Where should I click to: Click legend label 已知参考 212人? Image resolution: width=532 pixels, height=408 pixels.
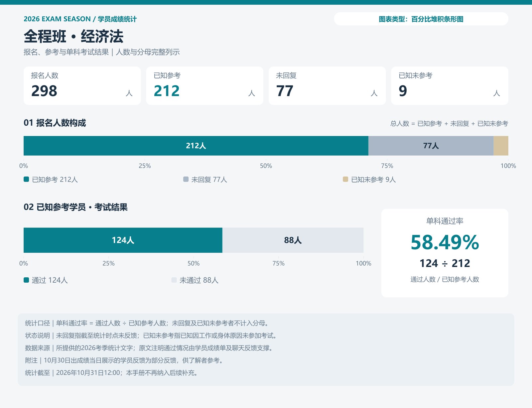[x=55, y=180]
